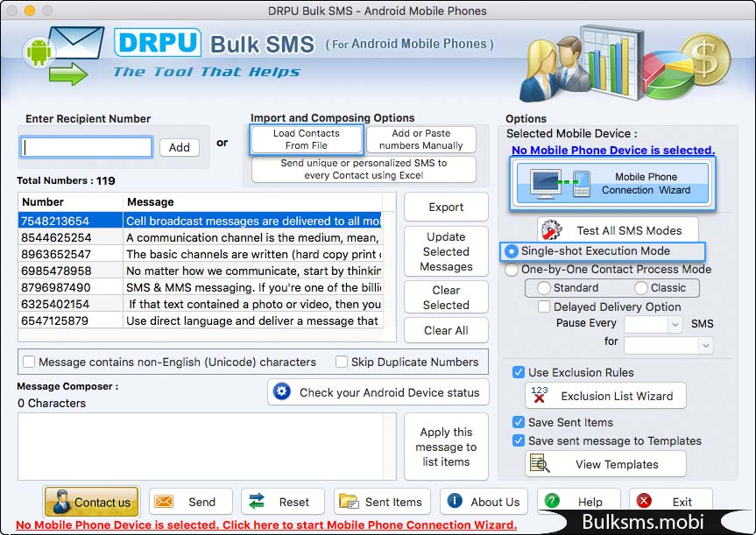Image resolution: width=756 pixels, height=535 pixels.
Task: Click the magnifier document icon on View Templates
Action: pos(540,464)
